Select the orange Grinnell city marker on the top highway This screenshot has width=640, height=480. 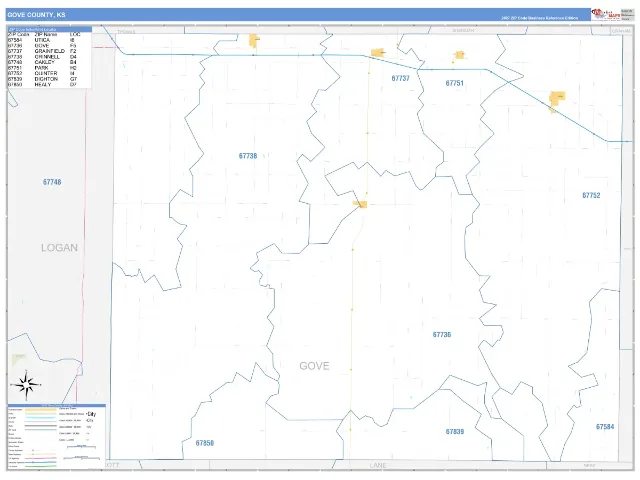coord(253,40)
